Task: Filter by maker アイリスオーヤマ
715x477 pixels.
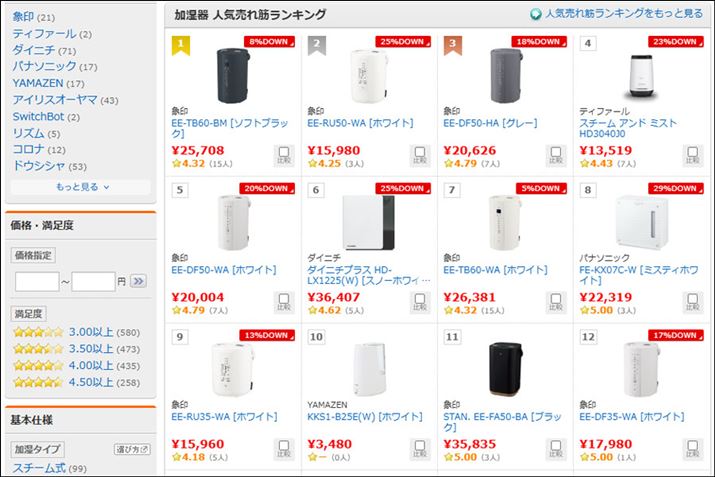Action: 55,100
